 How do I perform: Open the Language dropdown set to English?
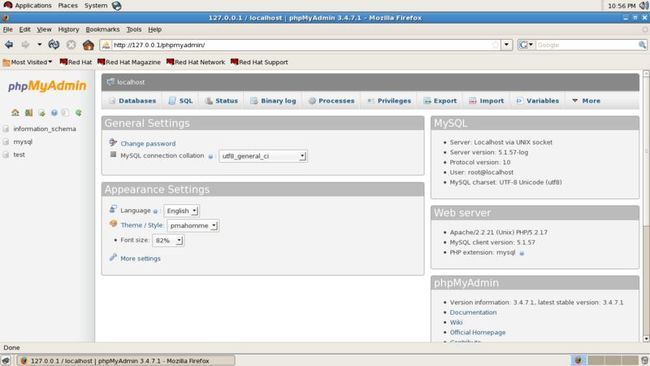coord(181,211)
